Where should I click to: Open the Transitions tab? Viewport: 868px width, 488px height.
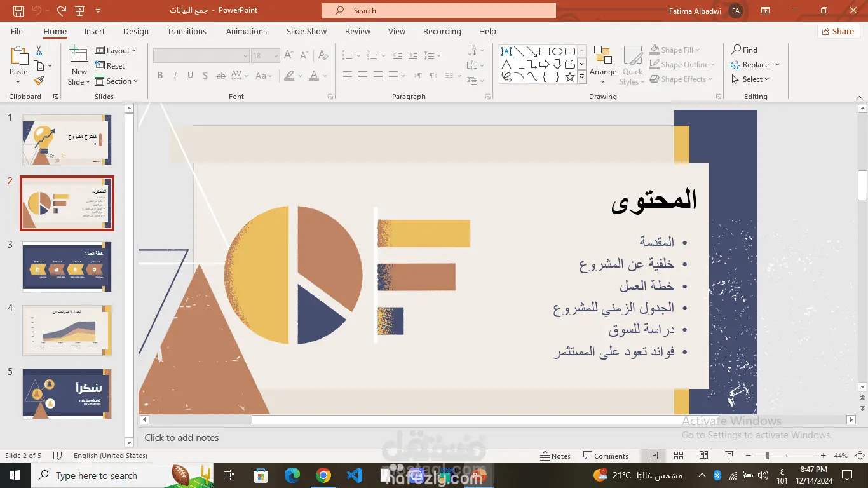[187, 31]
